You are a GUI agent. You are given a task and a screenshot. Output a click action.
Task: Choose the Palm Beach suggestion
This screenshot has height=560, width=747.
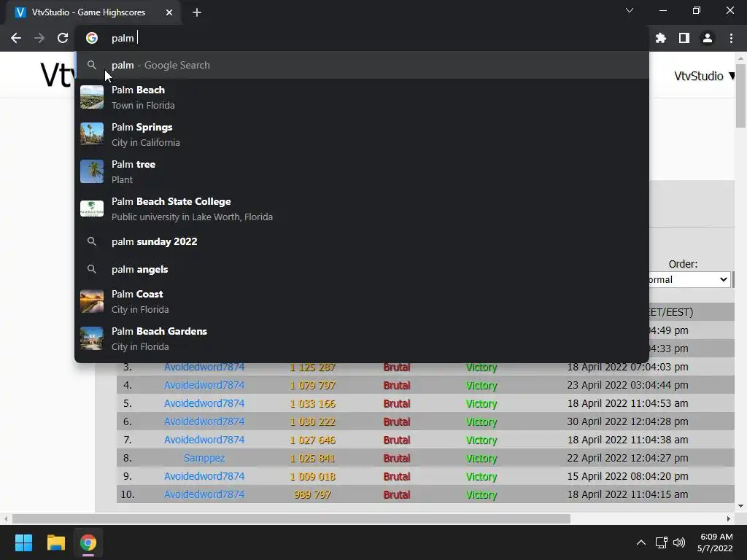(362, 97)
